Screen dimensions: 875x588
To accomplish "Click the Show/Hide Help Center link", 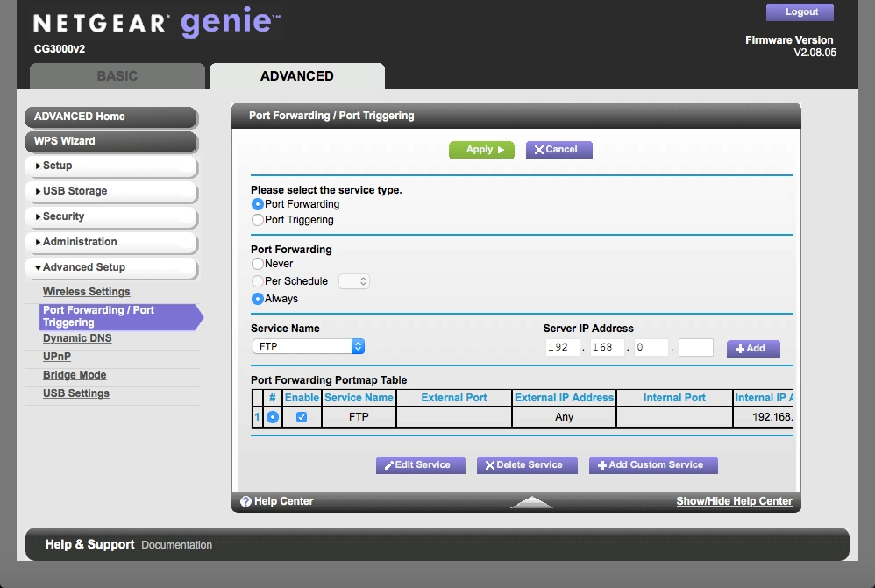I will click(734, 501).
